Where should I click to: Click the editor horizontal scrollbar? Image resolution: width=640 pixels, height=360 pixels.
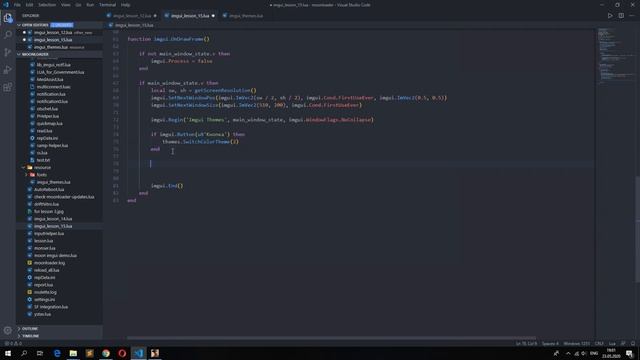[331, 338]
